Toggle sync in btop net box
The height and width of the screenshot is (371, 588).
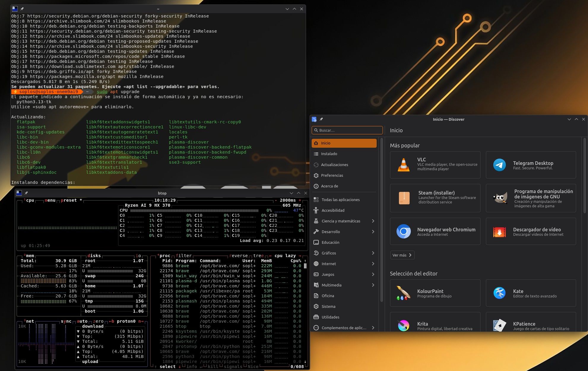66,321
